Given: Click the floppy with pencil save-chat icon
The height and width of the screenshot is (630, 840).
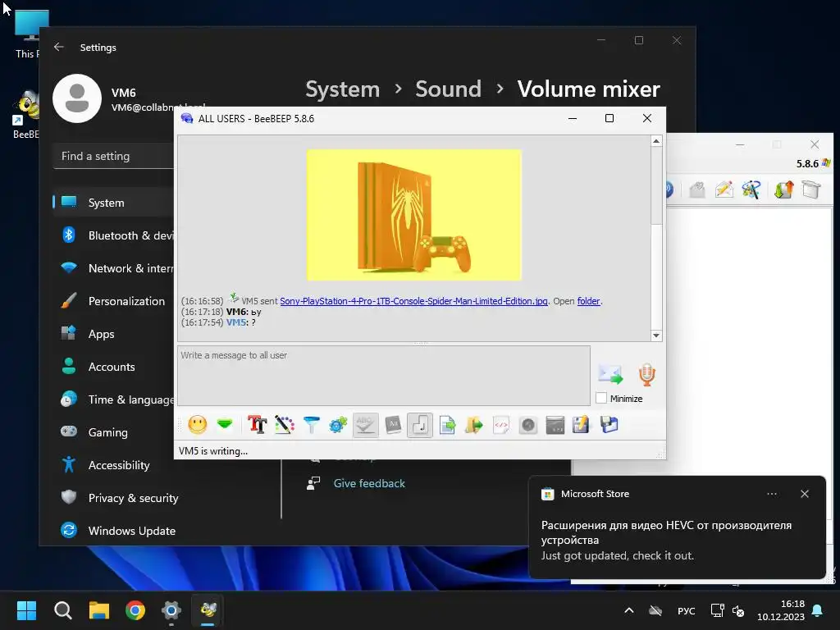Looking at the screenshot, I should point(581,425).
